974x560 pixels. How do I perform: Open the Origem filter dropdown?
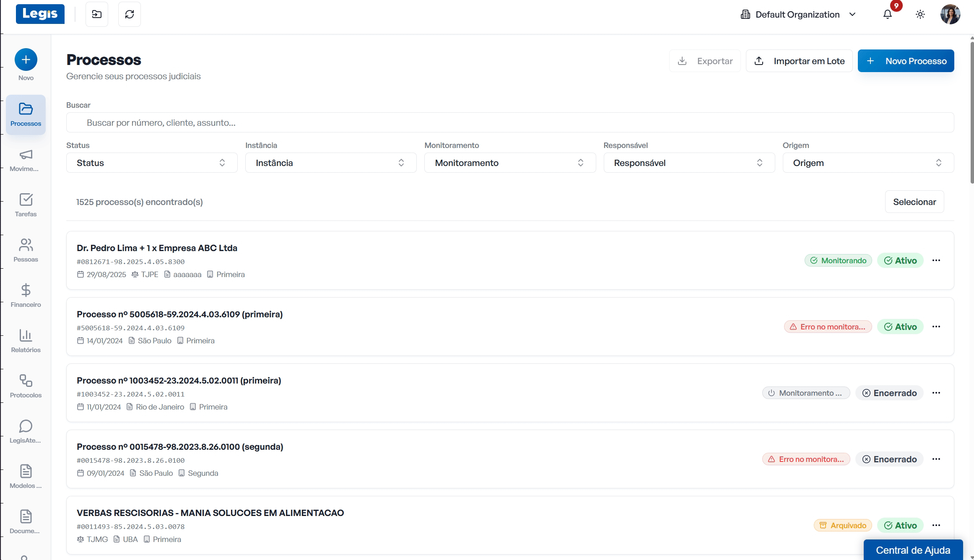tap(868, 163)
